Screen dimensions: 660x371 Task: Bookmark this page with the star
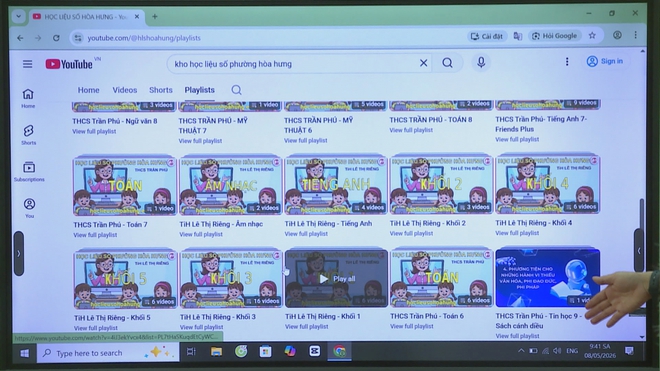click(x=592, y=35)
